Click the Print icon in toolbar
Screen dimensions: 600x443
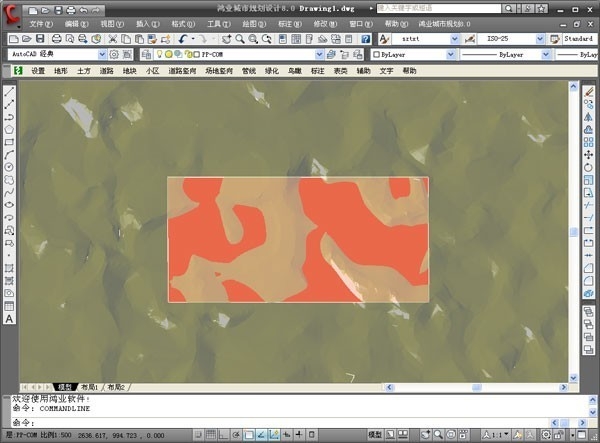(58, 38)
